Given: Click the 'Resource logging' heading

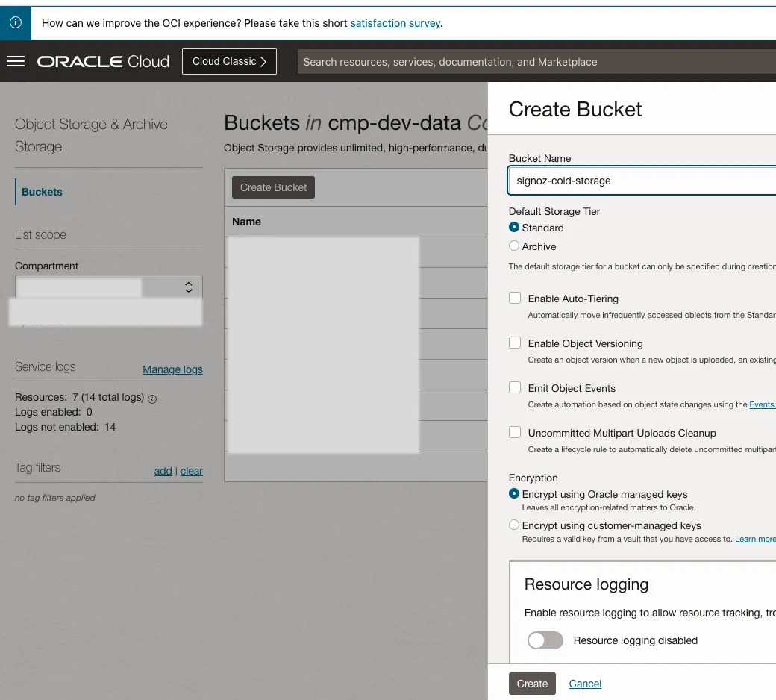Looking at the screenshot, I should tap(586, 584).
